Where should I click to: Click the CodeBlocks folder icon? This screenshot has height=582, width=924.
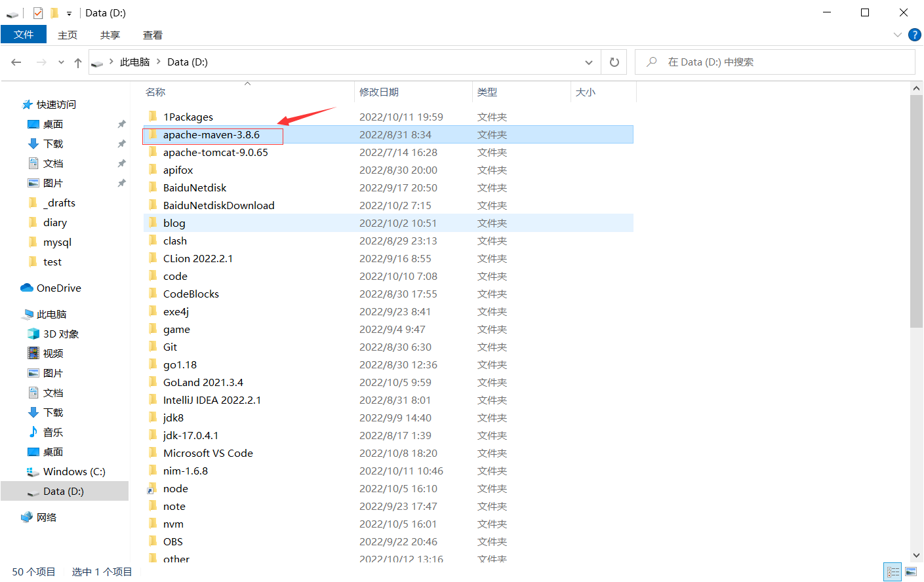click(x=153, y=294)
